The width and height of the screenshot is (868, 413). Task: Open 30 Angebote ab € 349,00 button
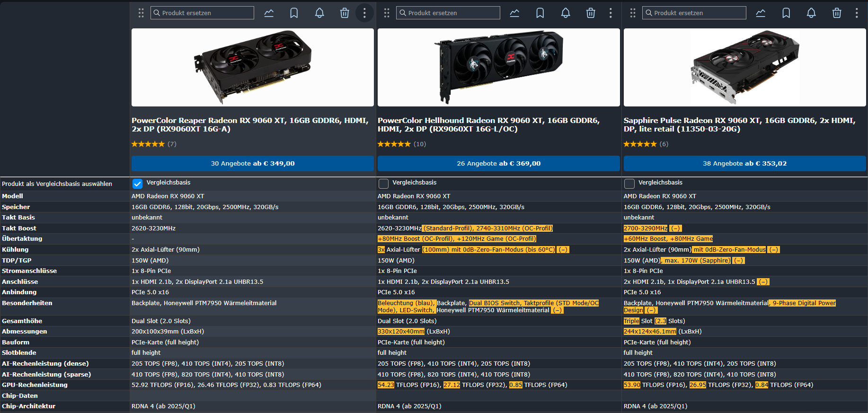point(253,163)
